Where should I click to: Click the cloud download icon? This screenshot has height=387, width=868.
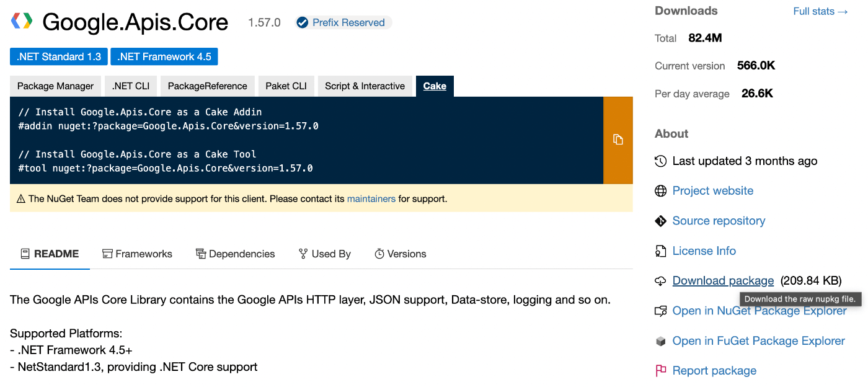click(x=661, y=281)
